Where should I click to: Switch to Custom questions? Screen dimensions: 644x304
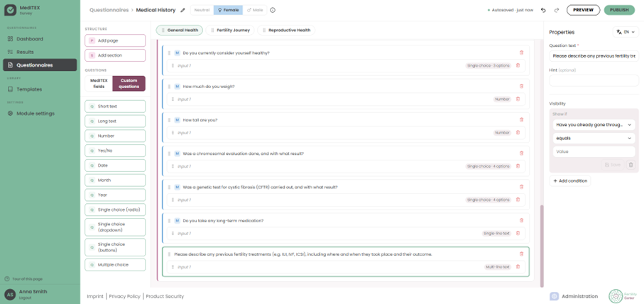click(129, 83)
